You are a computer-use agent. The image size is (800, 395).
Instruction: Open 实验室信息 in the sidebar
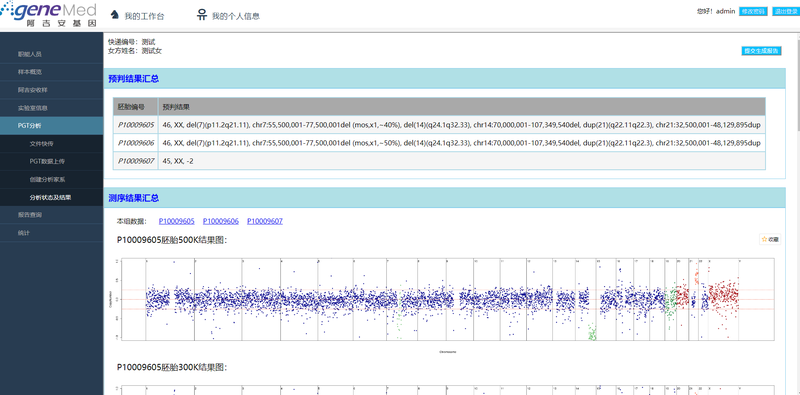point(52,108)
